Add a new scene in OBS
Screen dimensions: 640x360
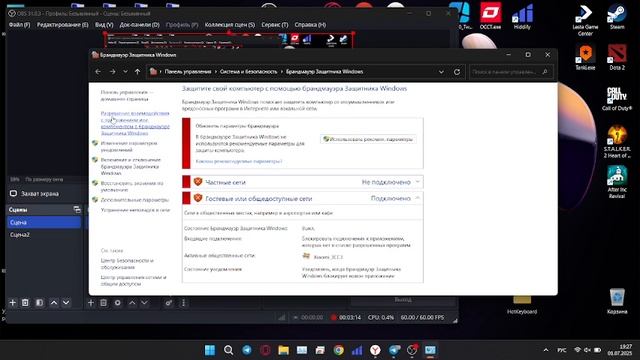tap(13, 303)
